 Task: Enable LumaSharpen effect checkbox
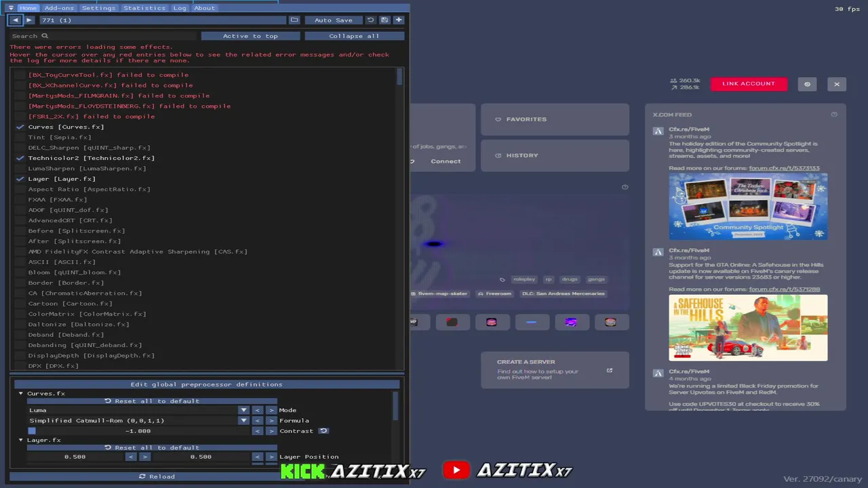20,169
